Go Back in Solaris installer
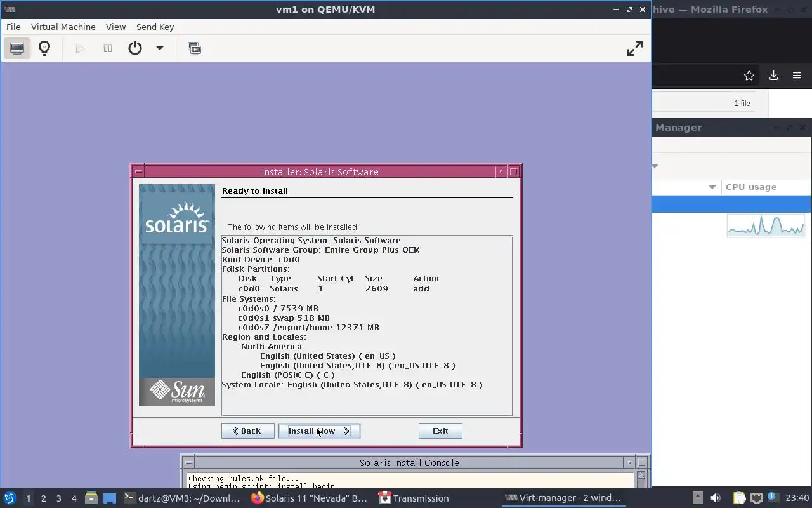 247,431
